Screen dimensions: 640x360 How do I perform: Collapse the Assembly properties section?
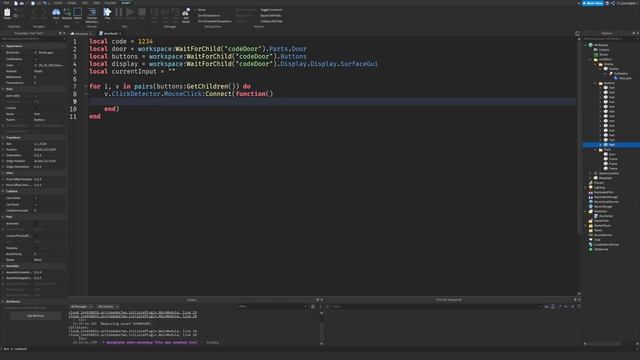tap(3, 266)
